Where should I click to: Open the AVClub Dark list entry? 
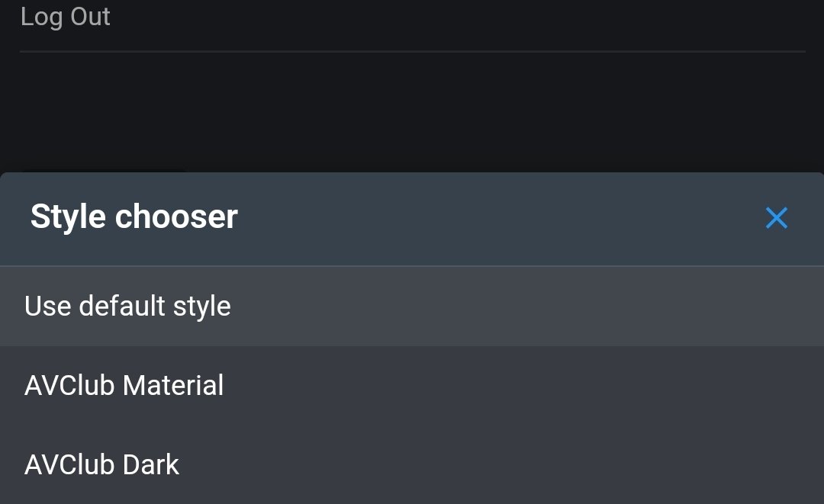click(102, 464)
